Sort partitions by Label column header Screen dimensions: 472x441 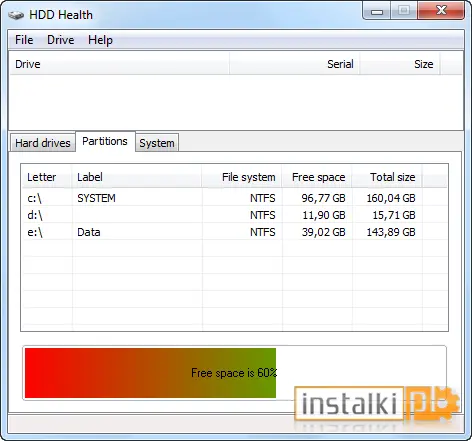[137, 177]
